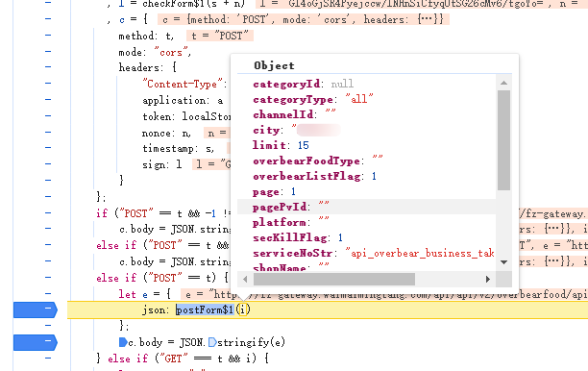
Task: Toggle breakpoint marker on c.body = JSON.stringify(e) line
Action: (36, 342)
